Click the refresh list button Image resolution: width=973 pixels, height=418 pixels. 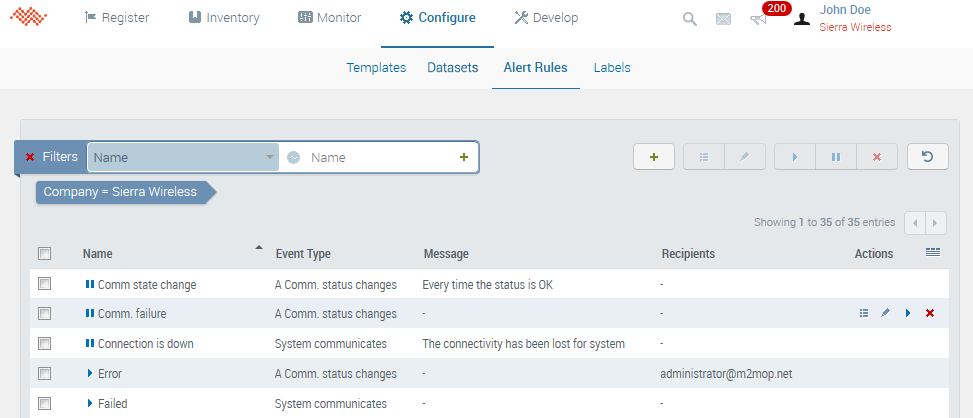pyautogui.click(x=927, y=157)
